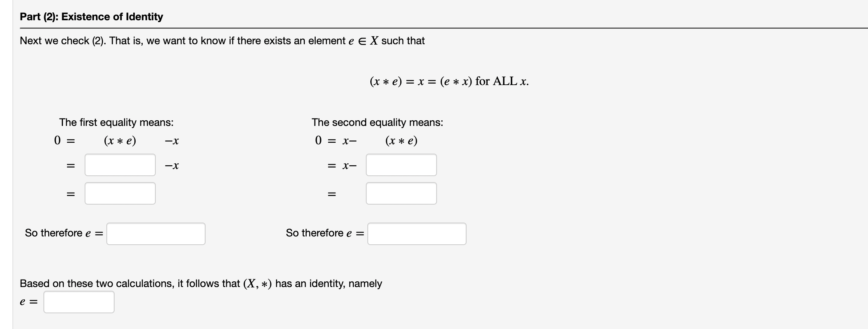Click the sentence starting 'Next we check (2)'
Screen dimensions: 868x329
click(x=222, y=41)
